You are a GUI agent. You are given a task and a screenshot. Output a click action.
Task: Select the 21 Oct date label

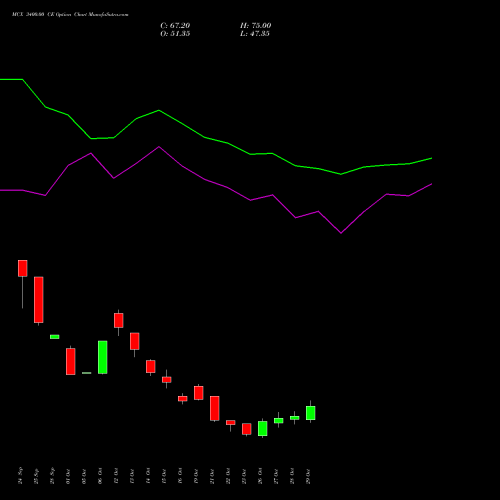tap(213, 476)
